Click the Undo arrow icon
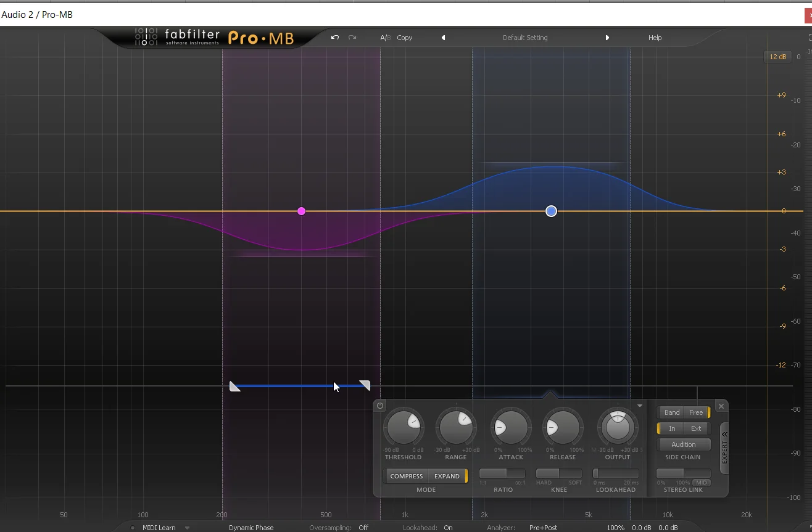This screenshot has width=812, height=532. click(335, 38)
